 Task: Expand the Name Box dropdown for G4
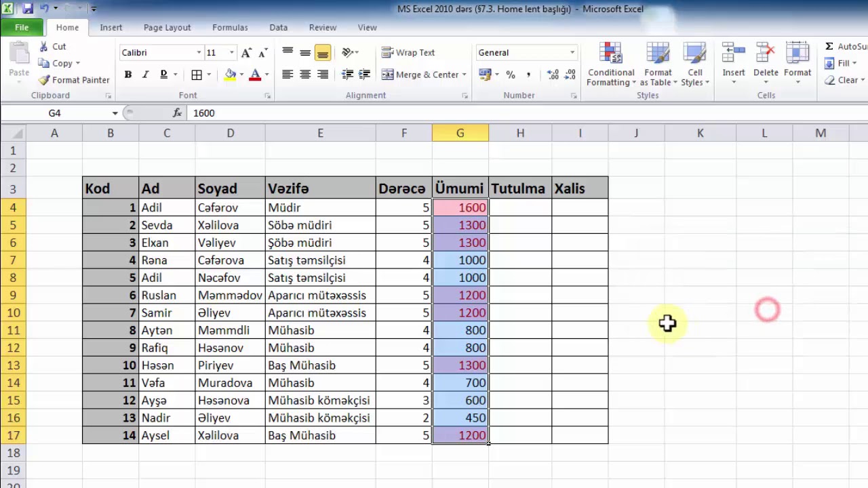click(115, 113)
